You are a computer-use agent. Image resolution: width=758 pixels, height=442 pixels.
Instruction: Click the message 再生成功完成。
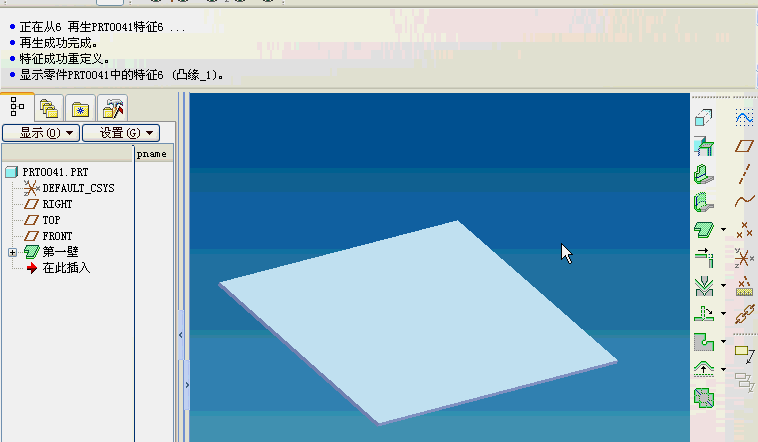pyautogui.click(x=58, y=43)
